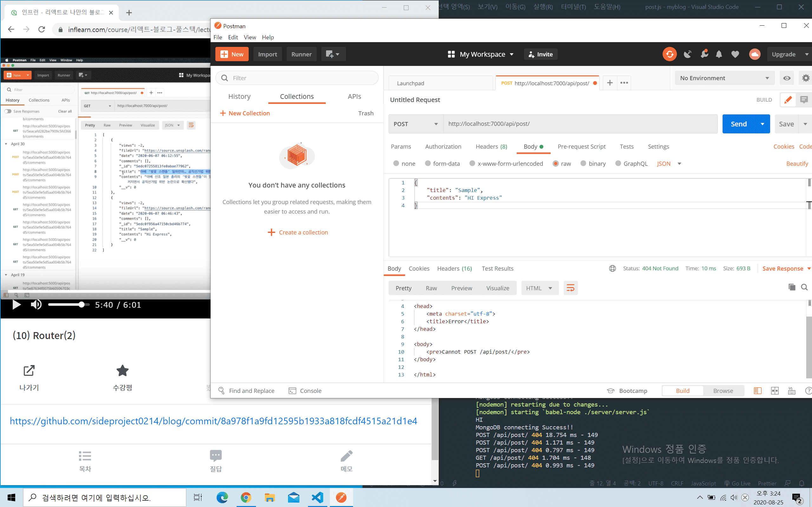
Task: Select the binary body option
Action: (584, 164)
